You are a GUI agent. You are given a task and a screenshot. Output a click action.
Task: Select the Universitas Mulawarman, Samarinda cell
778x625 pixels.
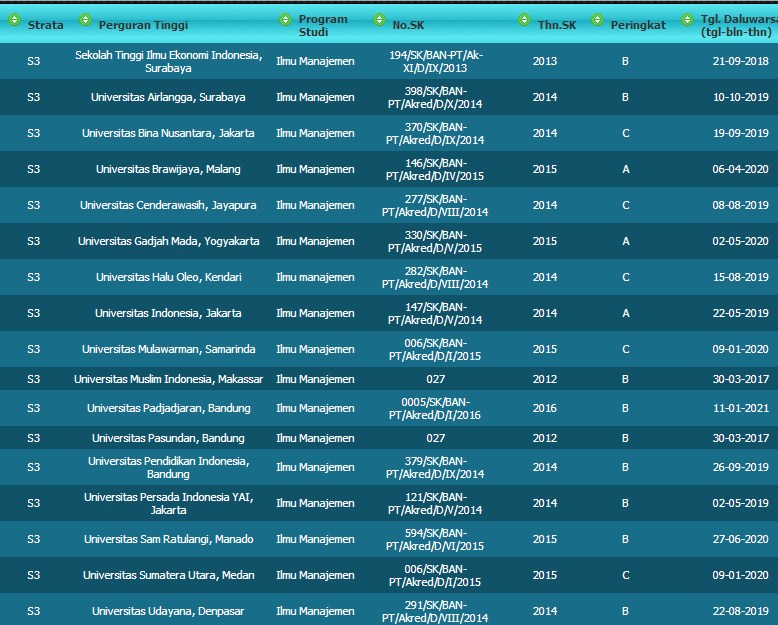(x=169, y=349)
